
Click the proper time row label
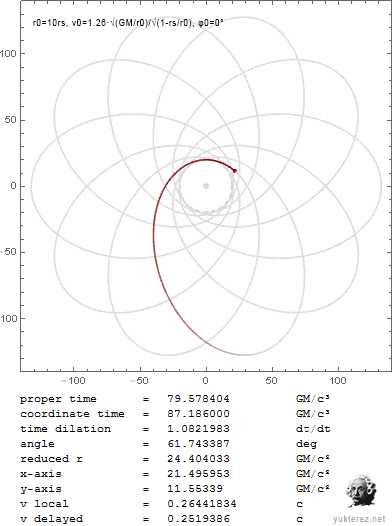(58, 399)
